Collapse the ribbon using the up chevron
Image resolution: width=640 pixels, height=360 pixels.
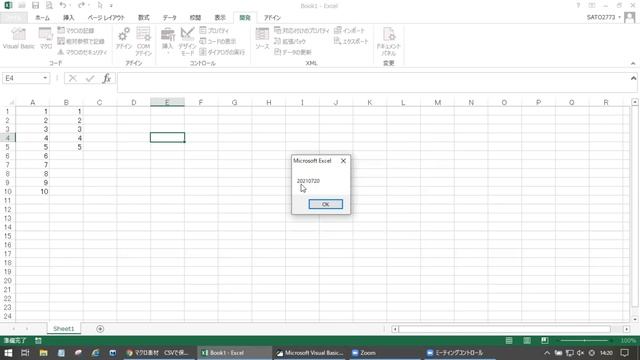pos(633,63)
